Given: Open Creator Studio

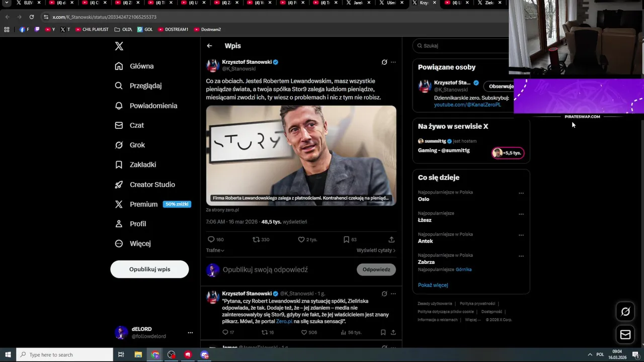Looking at the screenshot, I should pyautogui.click(x=145, y=185).
